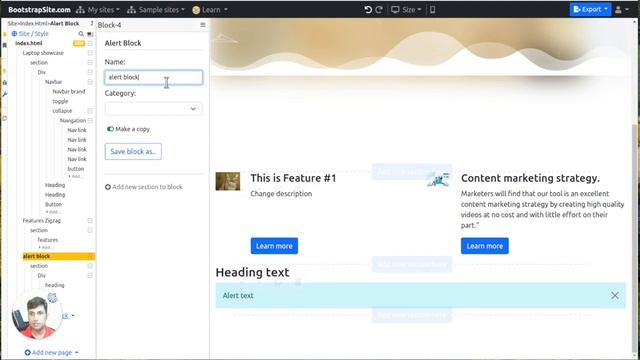640x360 pixels.
Task: Open the Export dropdown button
Action: pyautogui.click(x=590, y=9)
